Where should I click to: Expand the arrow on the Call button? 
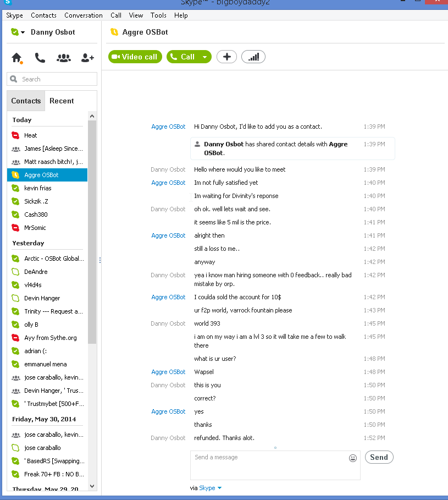204,57
